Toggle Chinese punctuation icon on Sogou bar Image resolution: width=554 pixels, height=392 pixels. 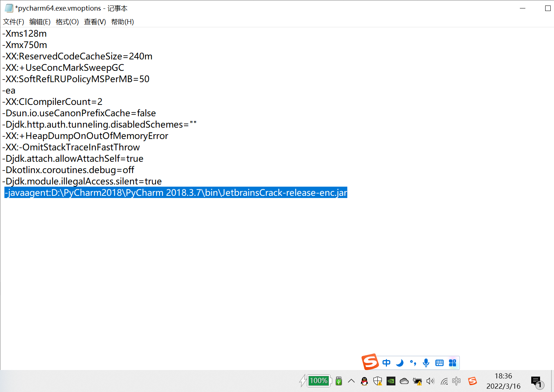tap(413, 363)
